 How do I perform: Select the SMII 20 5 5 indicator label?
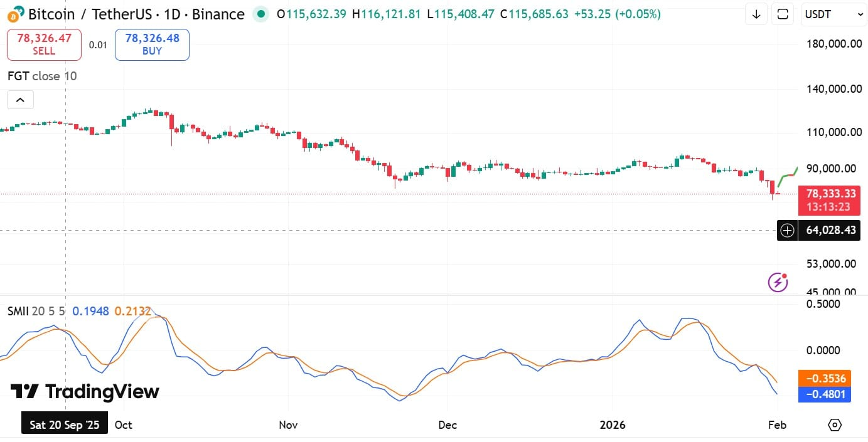pos(36,311)
